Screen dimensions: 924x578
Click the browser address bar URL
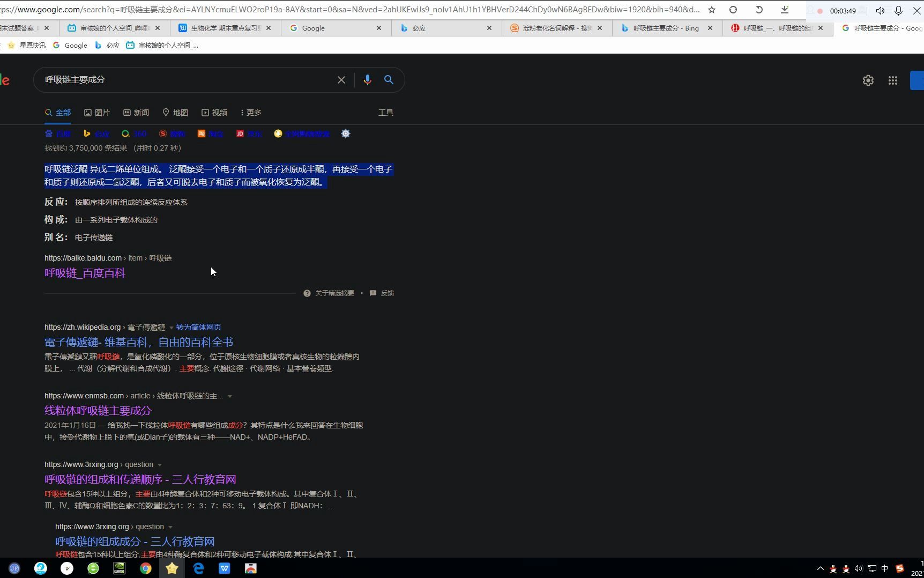click(350, 10)
